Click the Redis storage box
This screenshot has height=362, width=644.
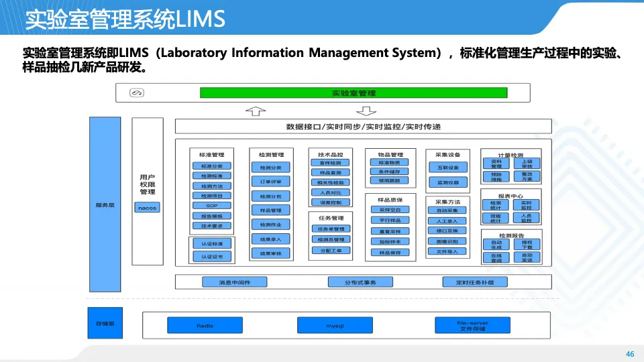point(205,325)
